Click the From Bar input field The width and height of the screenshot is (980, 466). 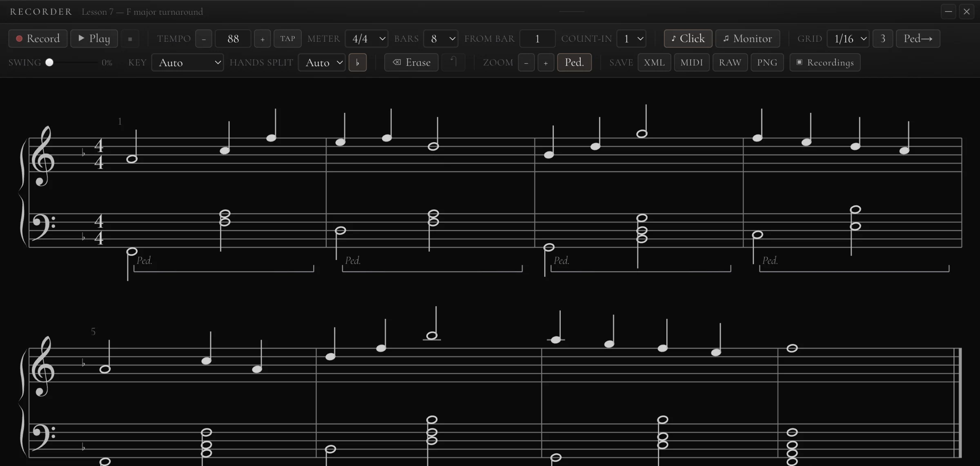pos(537,38)
